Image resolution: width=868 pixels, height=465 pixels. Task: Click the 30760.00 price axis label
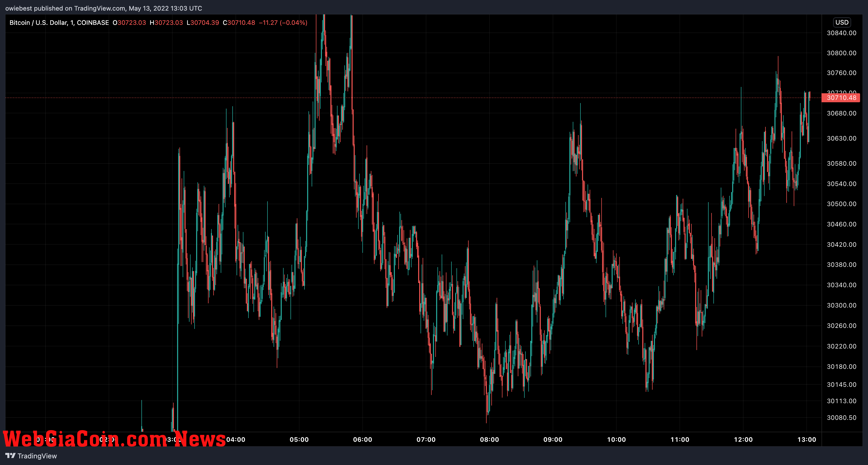[841, 73]
